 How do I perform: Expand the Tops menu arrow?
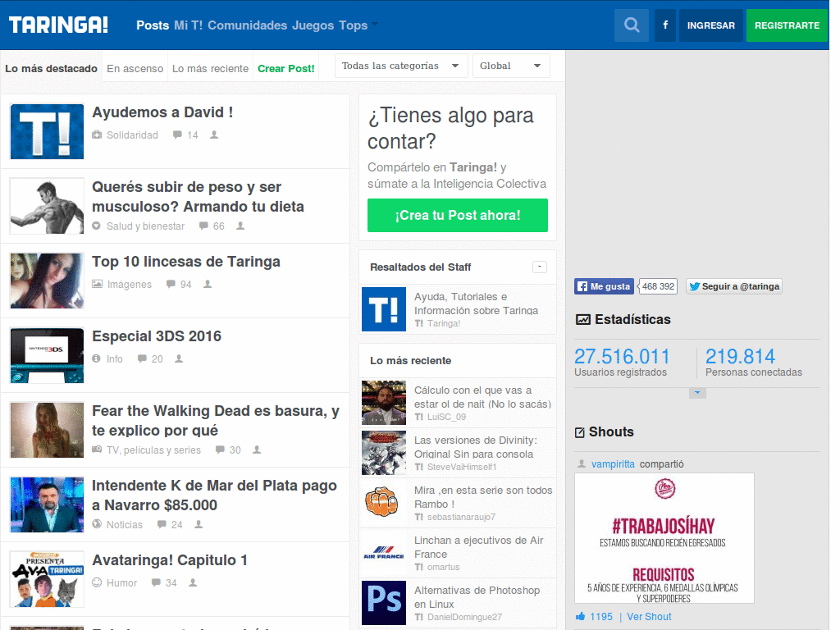coord(374,24)
